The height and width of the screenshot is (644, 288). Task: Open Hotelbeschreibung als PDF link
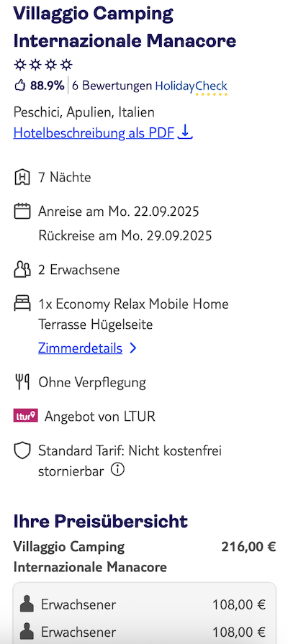[94, 132]
